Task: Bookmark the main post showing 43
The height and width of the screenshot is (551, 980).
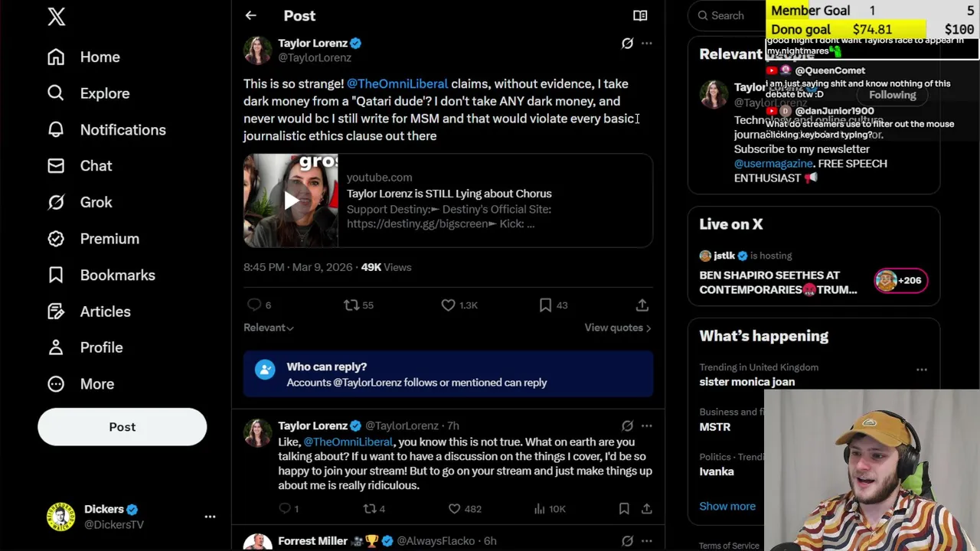Action: [x=545, y=305]
